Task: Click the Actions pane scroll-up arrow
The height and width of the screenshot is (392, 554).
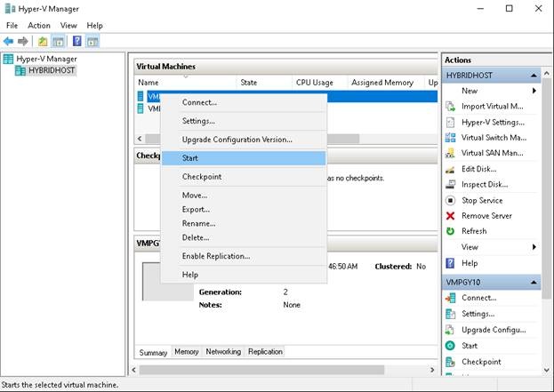Action: [547, 74]
